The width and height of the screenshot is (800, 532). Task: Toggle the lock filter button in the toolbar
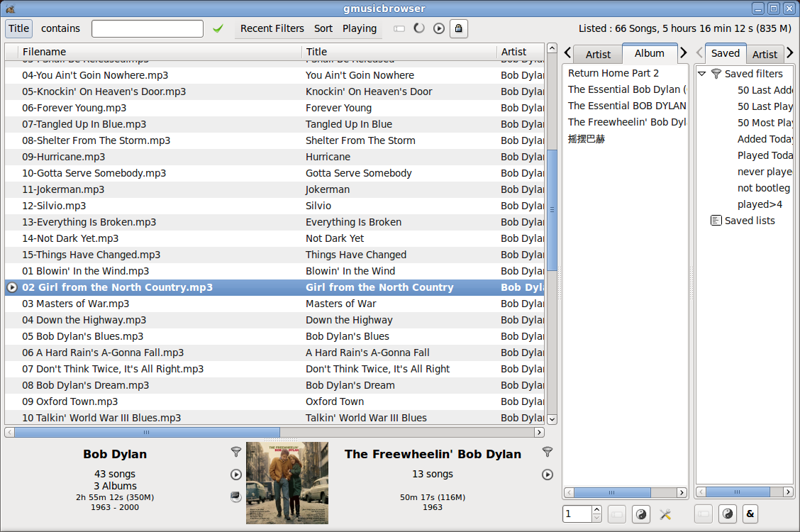[459, 28]
